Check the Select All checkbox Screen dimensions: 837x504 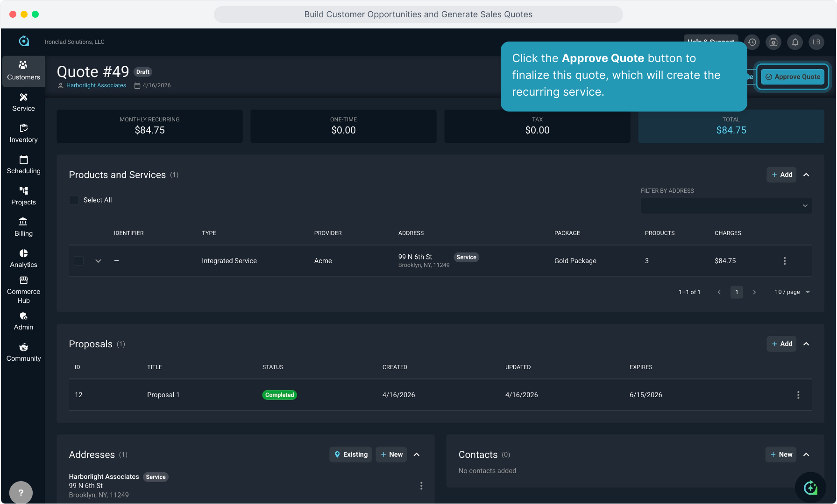tap(74, 200)
